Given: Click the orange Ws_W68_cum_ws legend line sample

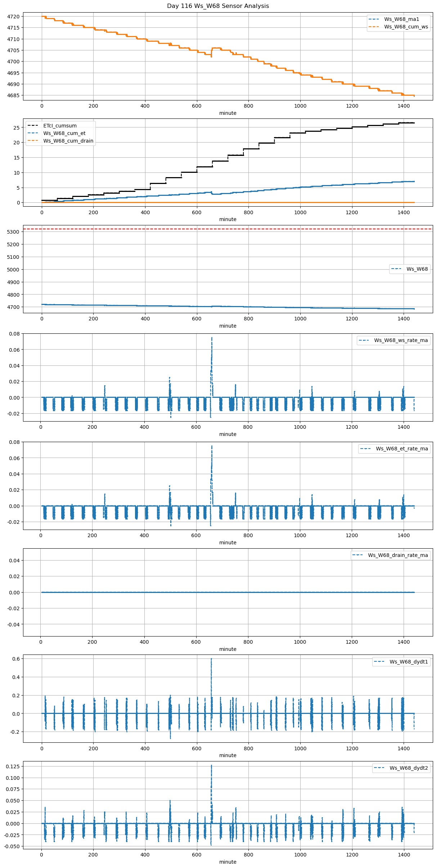Looking at the screenshot, I should (374, 27).
